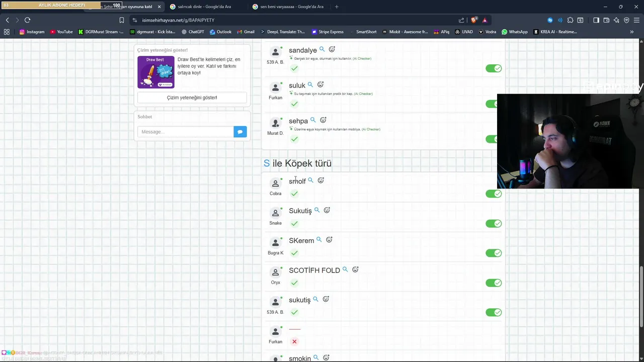Send chat message with blue button
This screenshot has width=644, height=362.
(240, 132)
